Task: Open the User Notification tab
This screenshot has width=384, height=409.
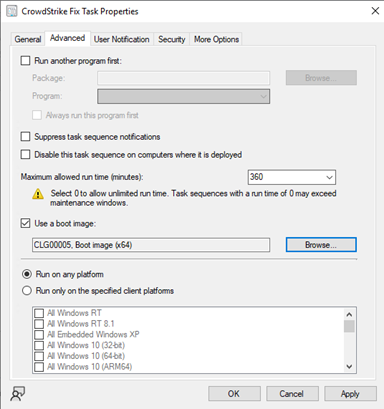Action: [121, 39]
